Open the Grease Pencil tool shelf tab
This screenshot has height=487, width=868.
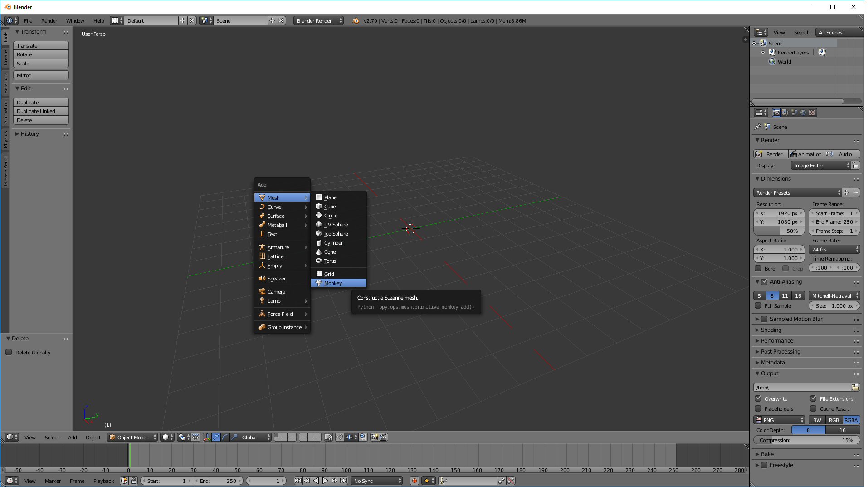(5, 171)
